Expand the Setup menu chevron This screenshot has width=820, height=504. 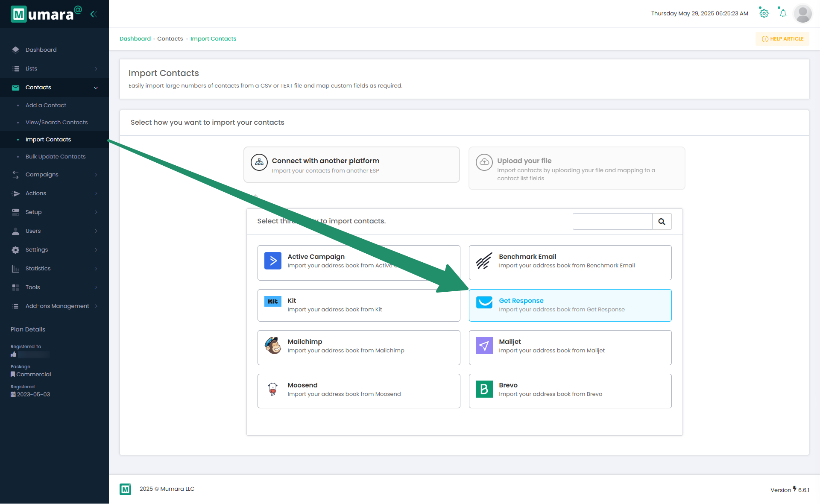click(96, 212)
